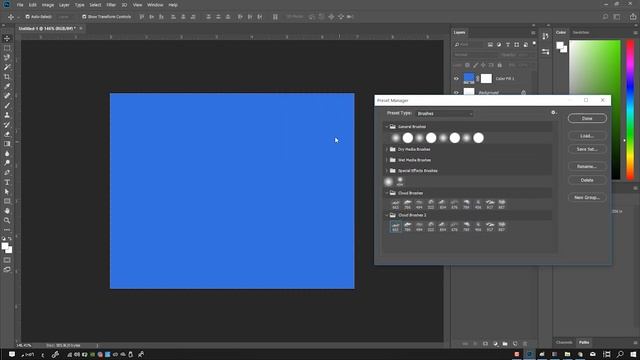Pick a color in the green saturation field
640x360 pixels.
tap(595, 110)
